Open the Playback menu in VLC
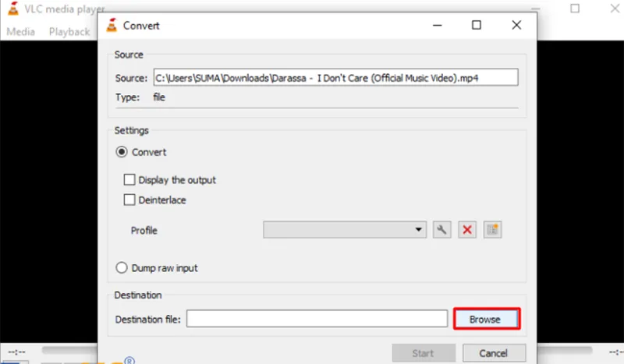 tap(69, 31)
